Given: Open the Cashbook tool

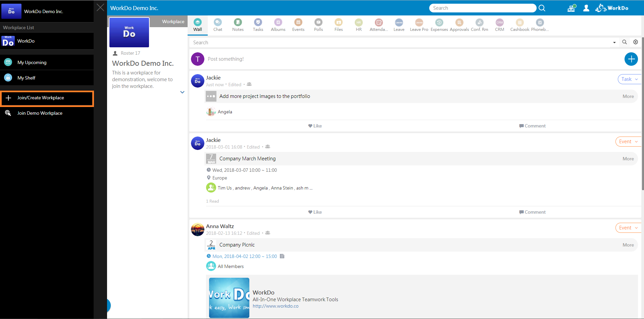Looking at the screenshot, I should click(x=520, y=25).
